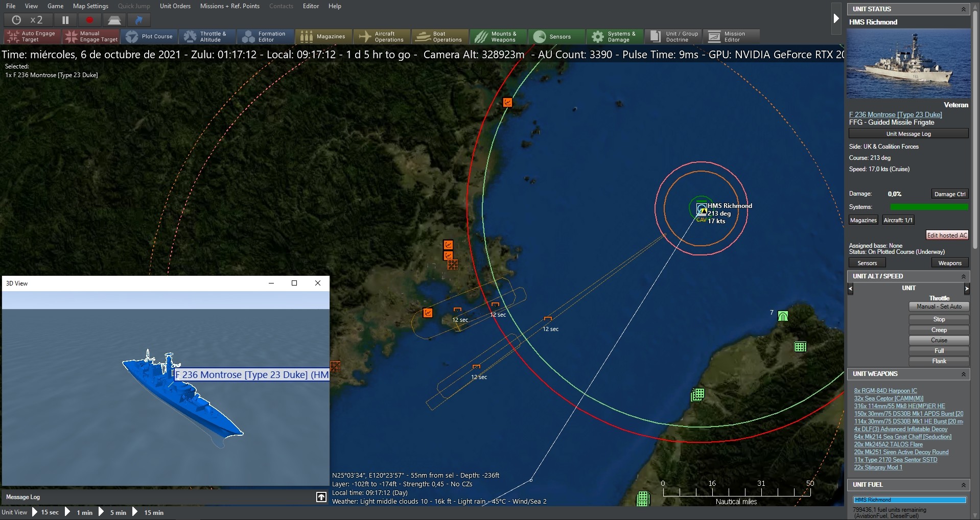This screenshot has height=520, width=980.
Task: Open the Throttle & Altitude panel
Action: (207, 37)
